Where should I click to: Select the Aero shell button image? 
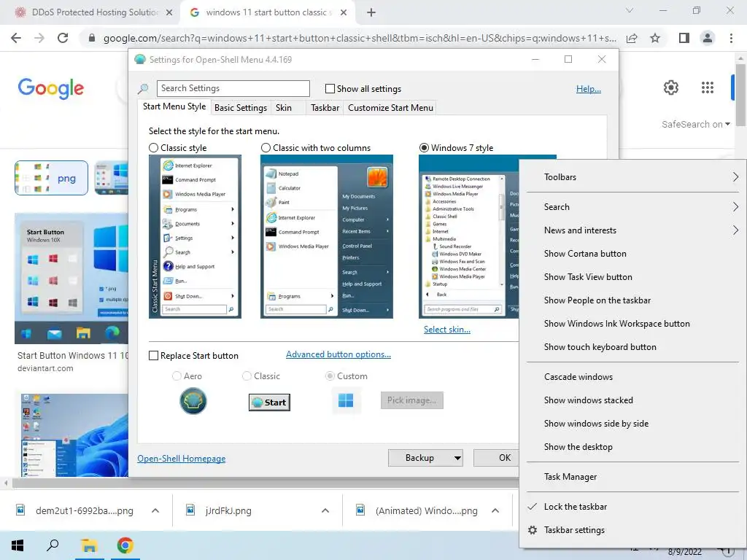(x=193, y=401)
